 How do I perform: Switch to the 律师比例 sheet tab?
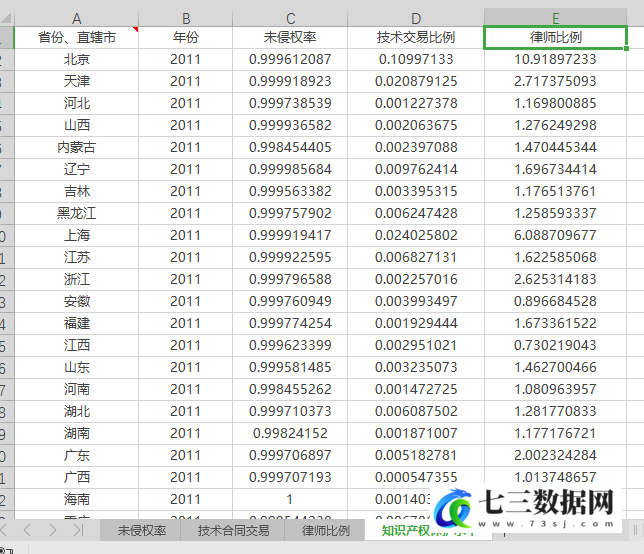(x=325, y=530)
